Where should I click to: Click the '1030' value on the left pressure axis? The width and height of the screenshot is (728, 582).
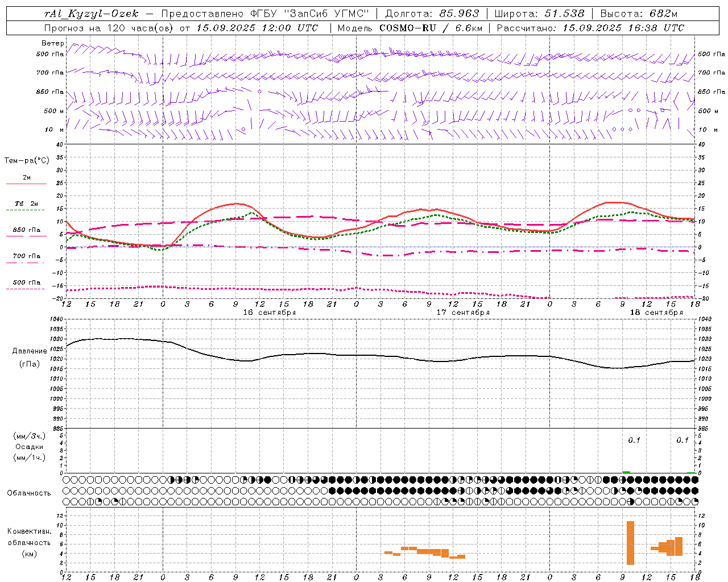[x=56, y=339]
